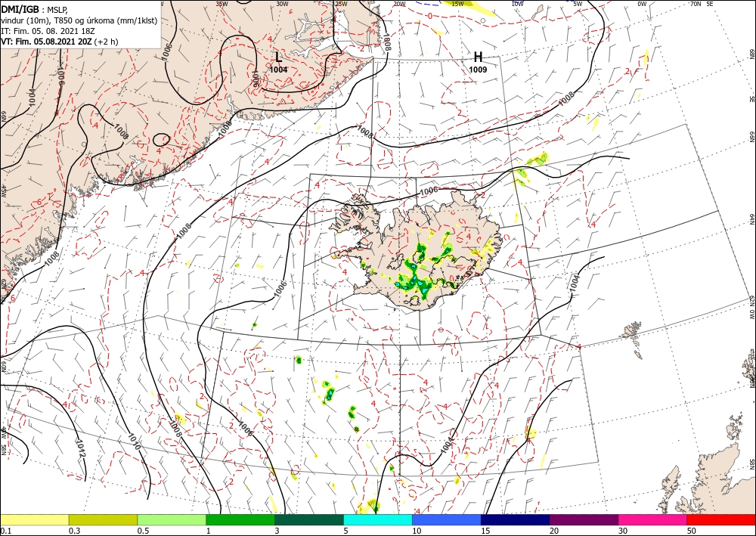Click the dark green 3 mm legend band
Viewport: 756px width, 536px height.
(309, 519)
